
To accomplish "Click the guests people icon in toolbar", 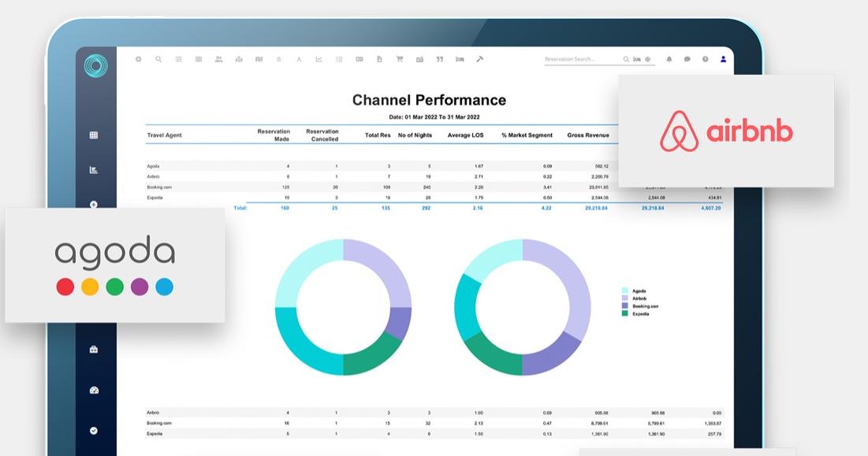I will (218, 59).
